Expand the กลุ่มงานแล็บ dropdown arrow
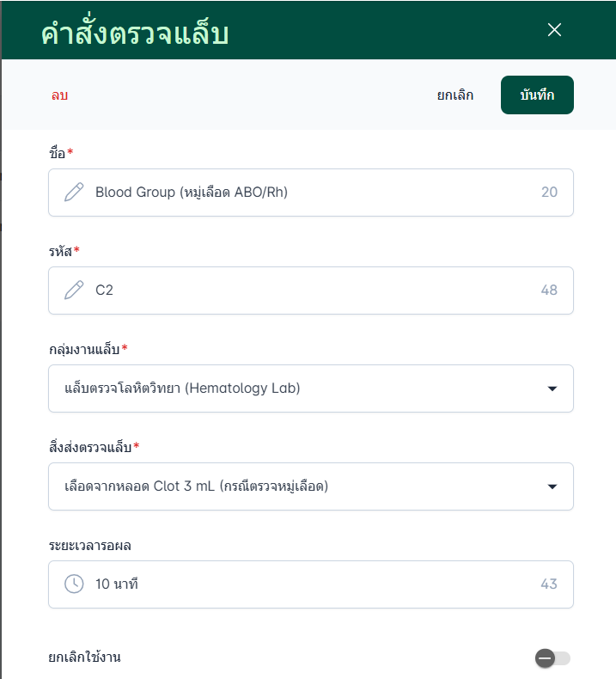This screenshot has width=616, height=679. [x=552, y=389]
